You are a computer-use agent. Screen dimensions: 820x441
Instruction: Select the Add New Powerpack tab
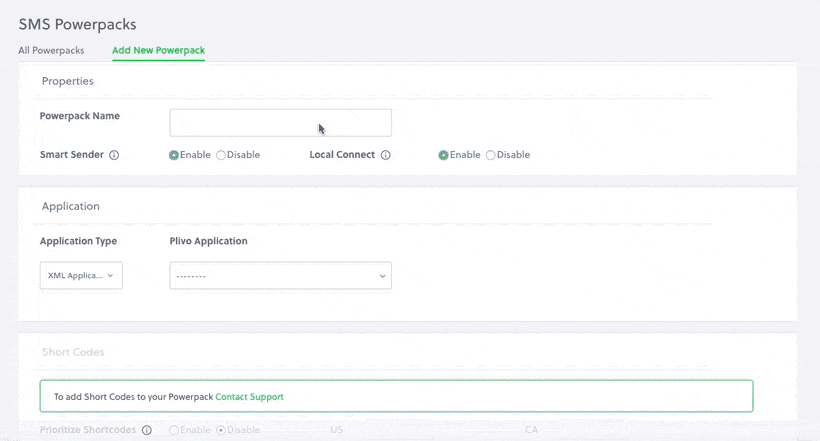[x=158, y=50]
